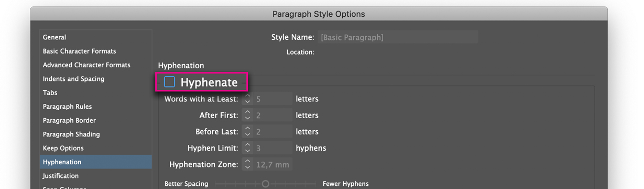Click the Hyphenation Zone value field
The image size is (644, 189).
[272, 164]
